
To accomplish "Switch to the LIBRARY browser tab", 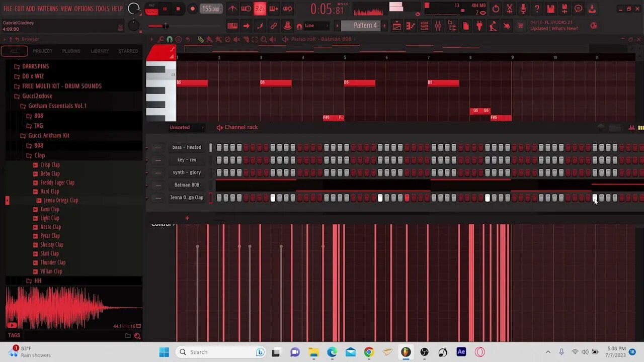I will click(x=100, y=51).
